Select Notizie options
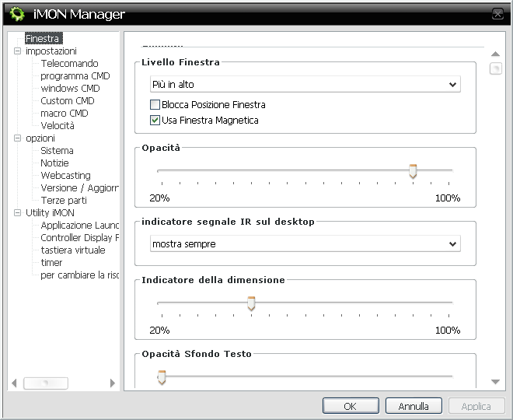 54,163
